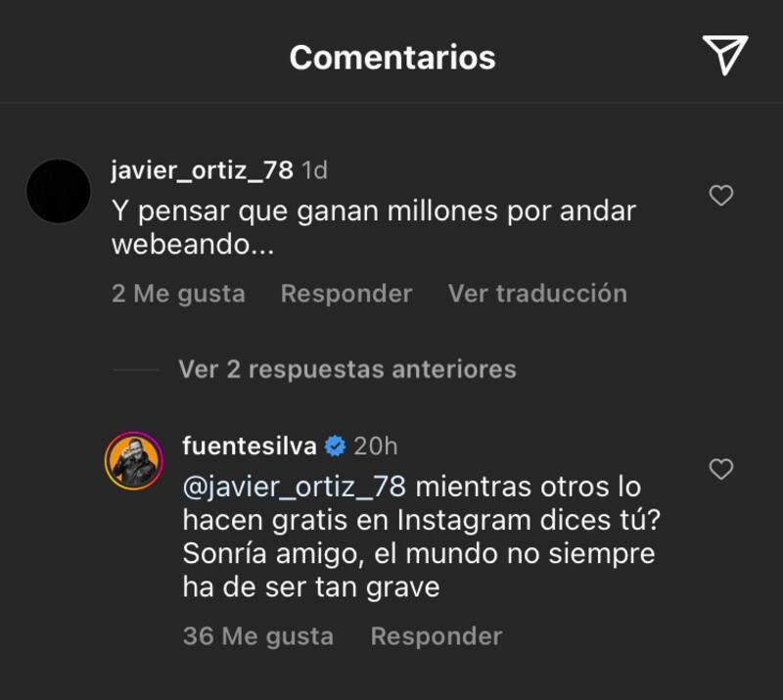Open javier_ortiz_78's black profile picture
The width and height of the screenshot is (783, 700).
coord(59,191)
